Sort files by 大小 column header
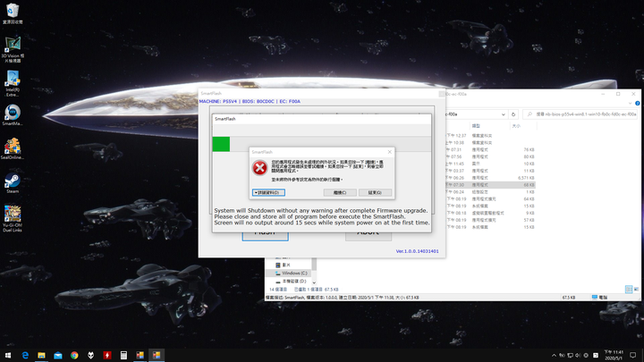The height and width of the screenshot is (362, 644). click(x=516, y=126)
